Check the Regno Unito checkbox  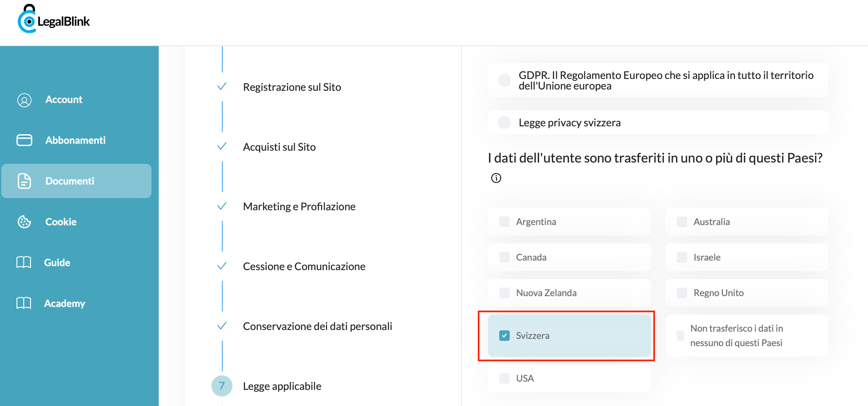tap(682, 293)
